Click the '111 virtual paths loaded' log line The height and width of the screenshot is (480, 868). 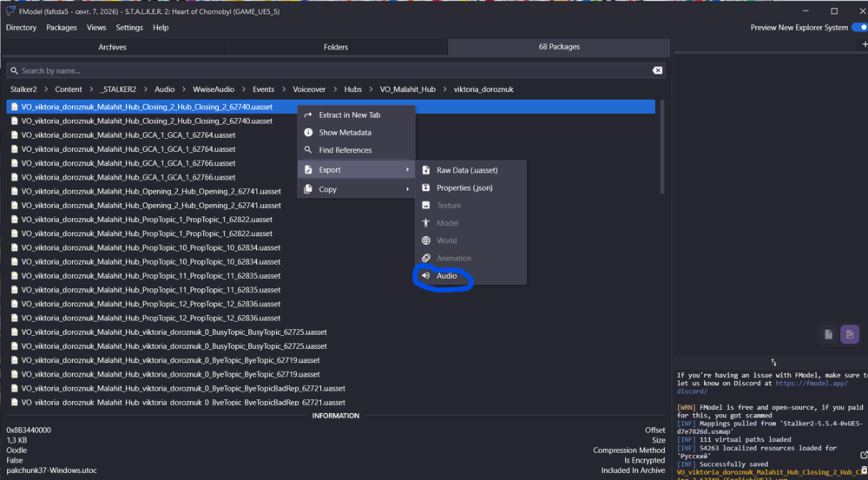point(733,439)
